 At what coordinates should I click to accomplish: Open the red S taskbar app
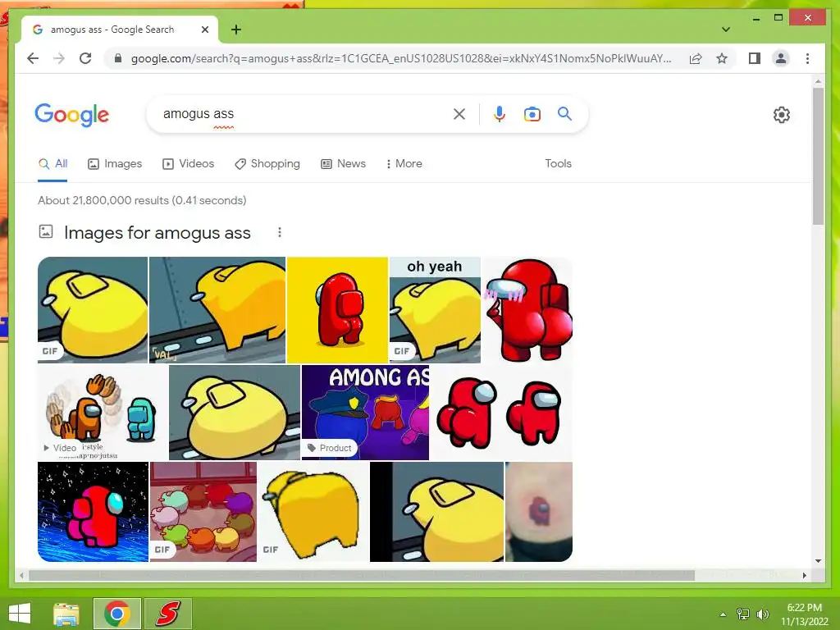click(167, 614)
